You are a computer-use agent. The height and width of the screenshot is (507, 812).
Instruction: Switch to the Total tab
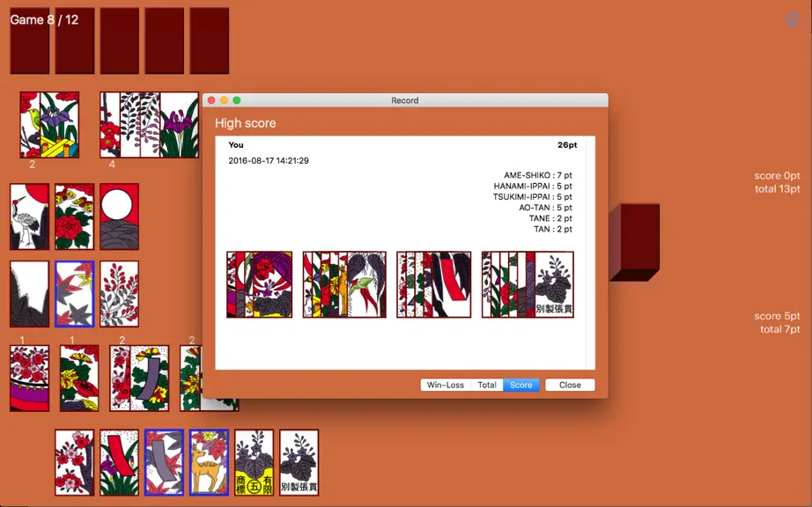tap(487, 385)
